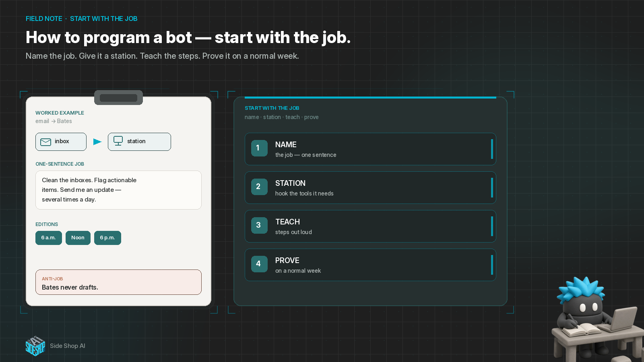Click the WORKED EXAMPLE heading

(x=60, y=113)
